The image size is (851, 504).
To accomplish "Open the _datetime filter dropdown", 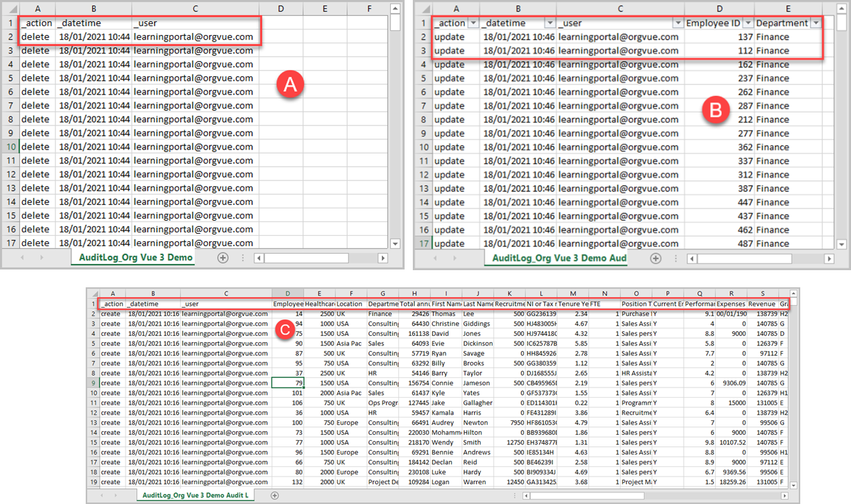I will 549,22.
